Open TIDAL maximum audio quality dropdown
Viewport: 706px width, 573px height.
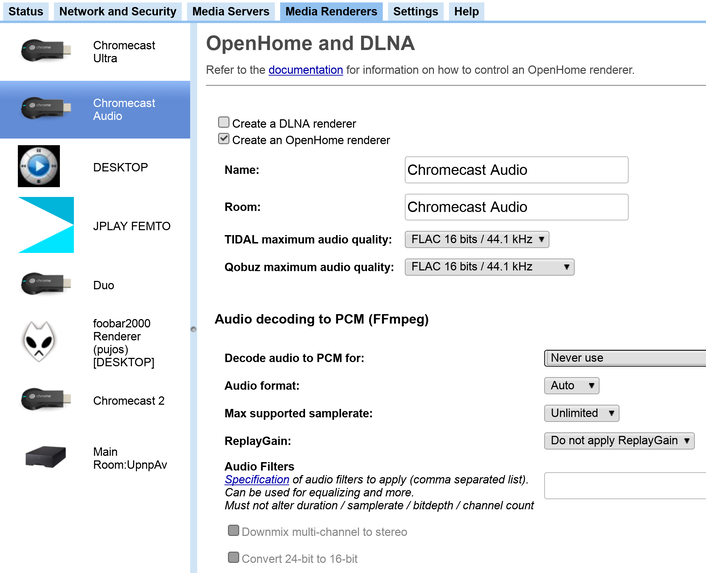click(x=477, y=239)
